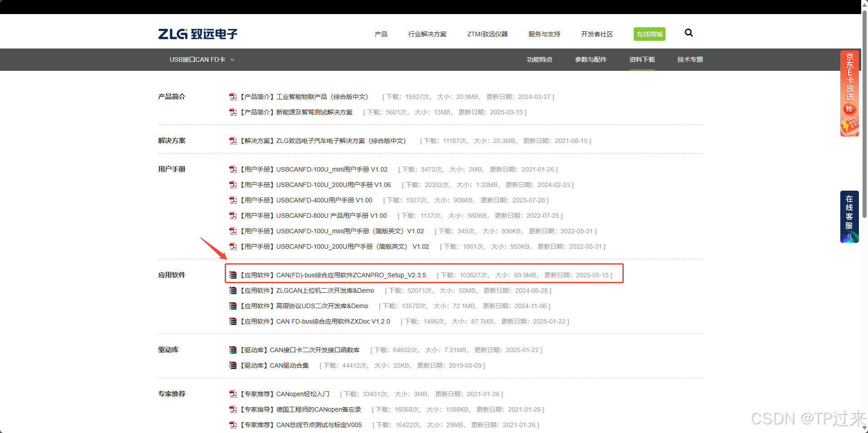Image resolution: width=868 pixels, height=433 pixels.
Task: Click PDF icon for 100U_mini 简版英文 manual
Action: (233, 231)
